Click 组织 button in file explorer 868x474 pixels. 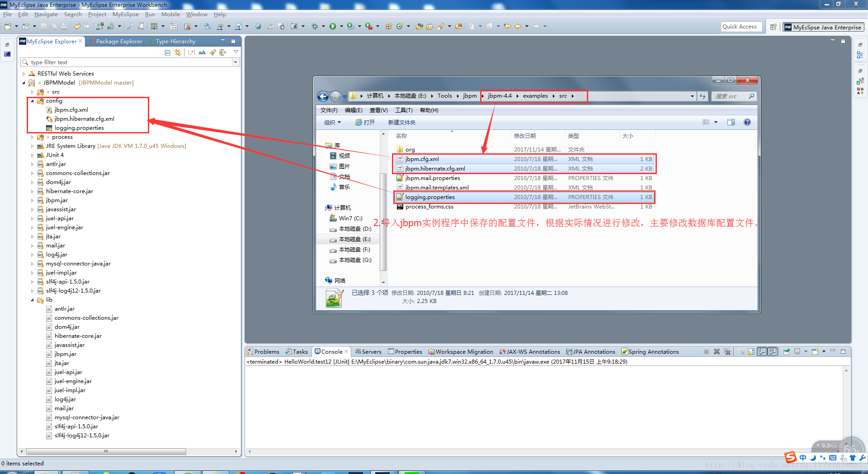[332, 123]
